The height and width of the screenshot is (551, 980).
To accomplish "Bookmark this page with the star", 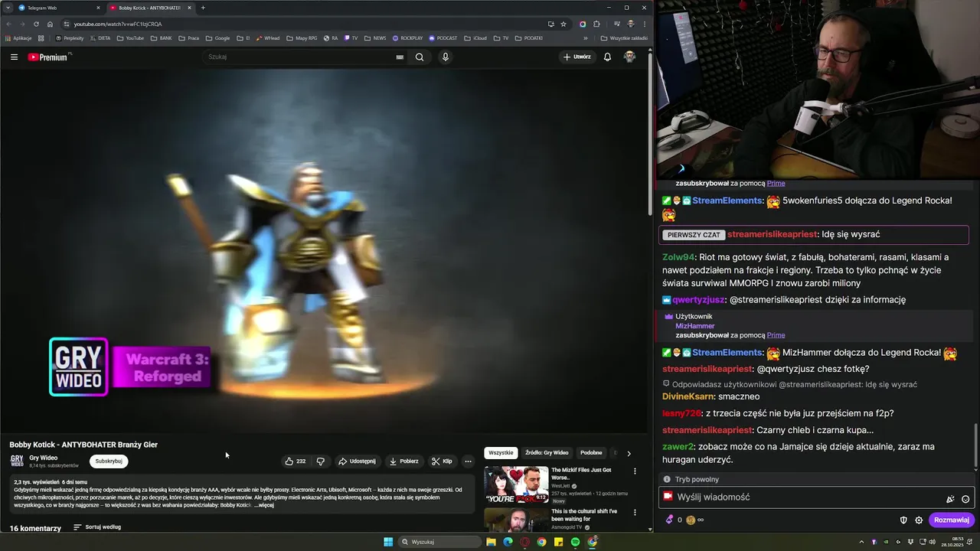I will [563, 24].
